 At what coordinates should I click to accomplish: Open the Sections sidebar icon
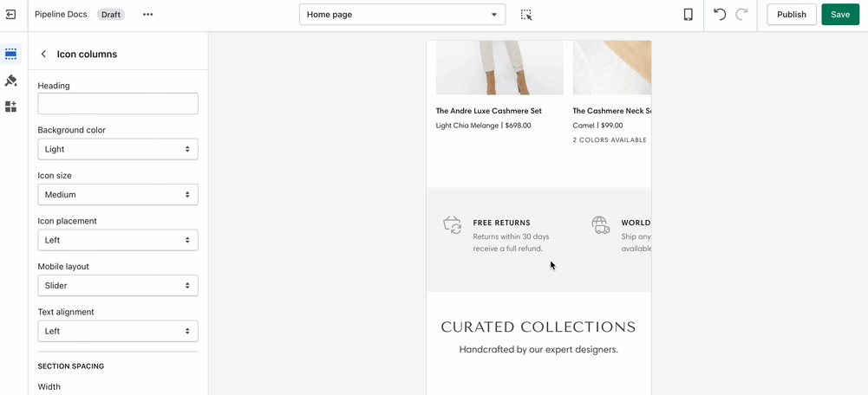point(11,54)
